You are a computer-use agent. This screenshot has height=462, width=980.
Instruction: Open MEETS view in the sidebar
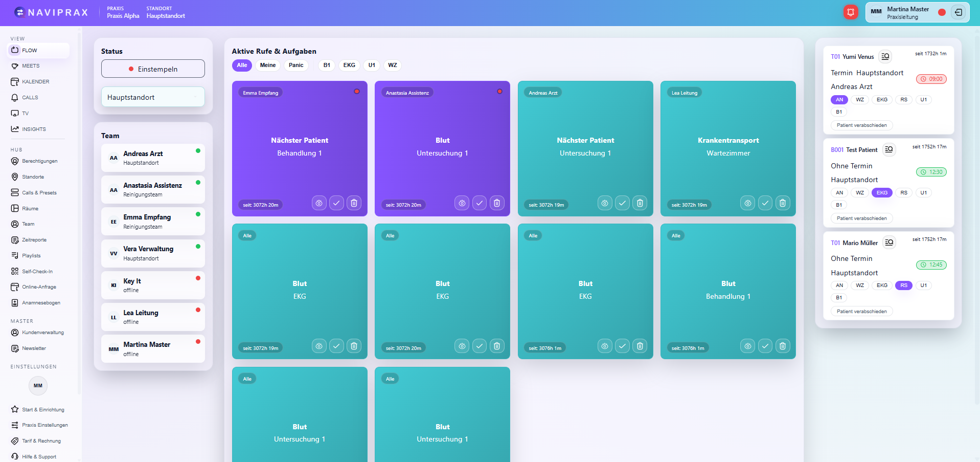click(x=31, y=66)
